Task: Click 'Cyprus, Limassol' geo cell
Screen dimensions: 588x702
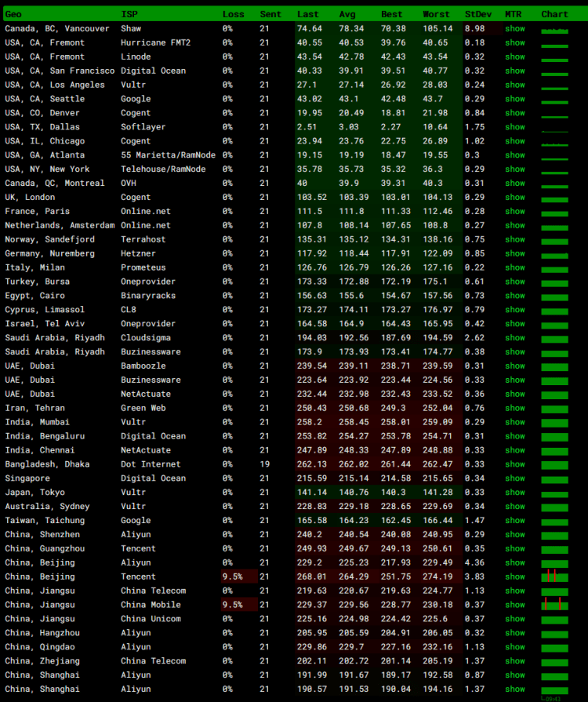Action: 45,310
